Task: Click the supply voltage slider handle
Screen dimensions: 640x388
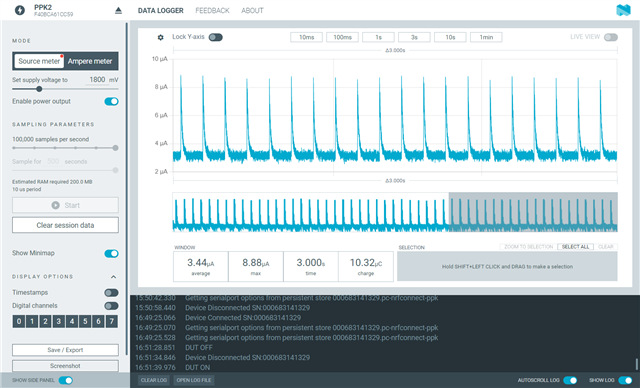Action: coord(39,89)
